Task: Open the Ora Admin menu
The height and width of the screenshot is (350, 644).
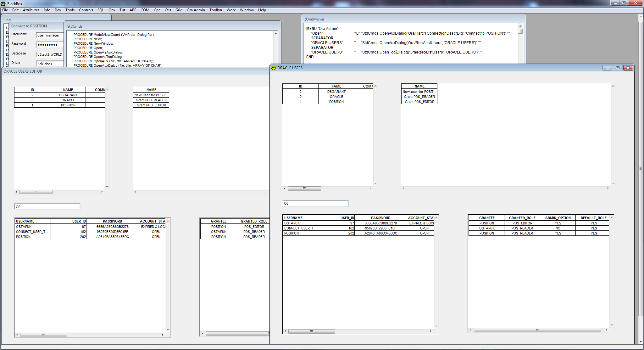Action: click(x=196, y=10)
